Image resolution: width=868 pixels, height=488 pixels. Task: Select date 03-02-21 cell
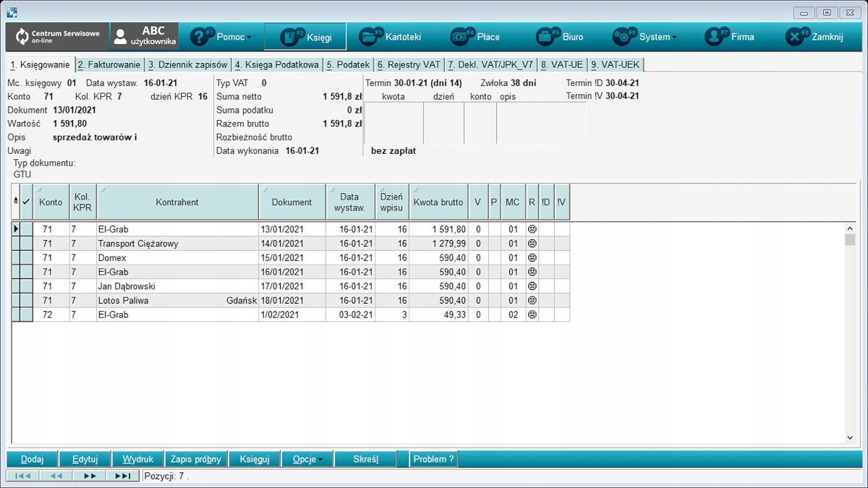click(x=350, y=314)
